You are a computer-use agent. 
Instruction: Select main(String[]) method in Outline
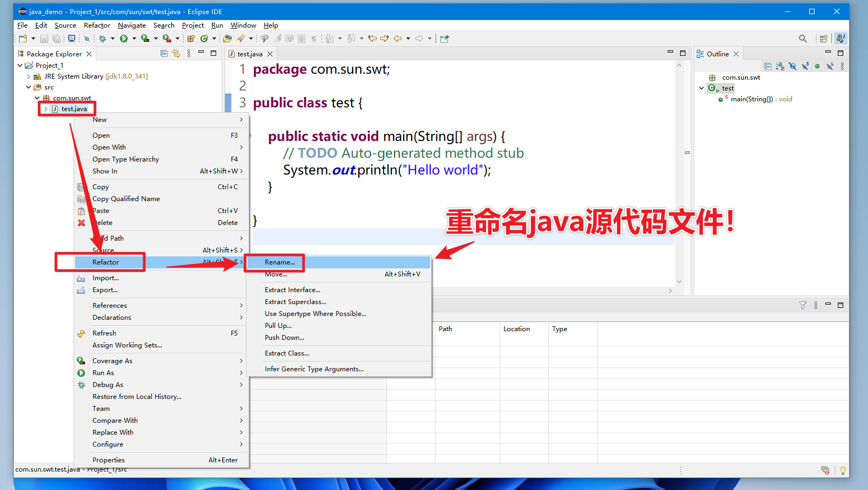761,99
